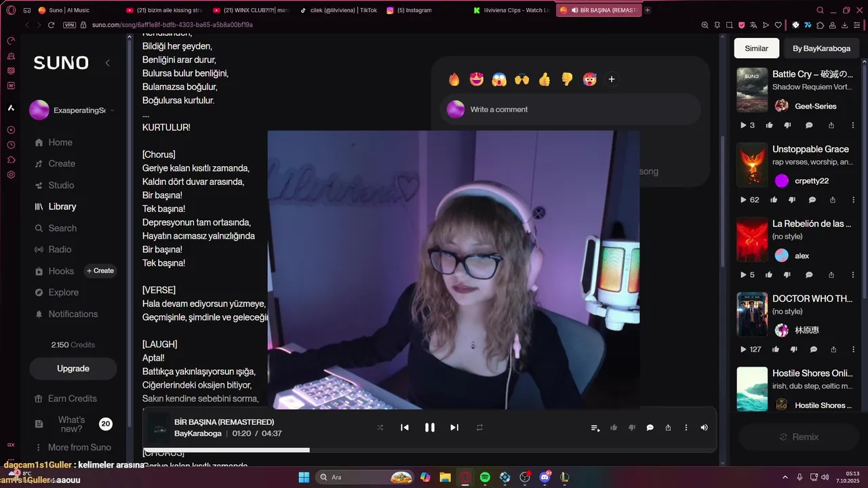Click Create button next to Hooks
The height and width of the screenshot is (488, 868).
[100, 270]
